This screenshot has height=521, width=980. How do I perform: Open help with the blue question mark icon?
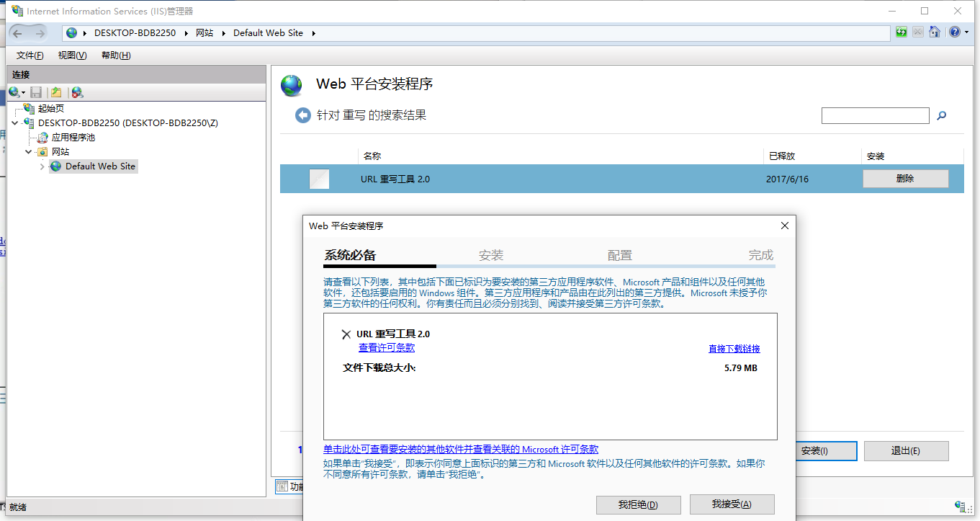pyautogui.click(x=953, y=32)
